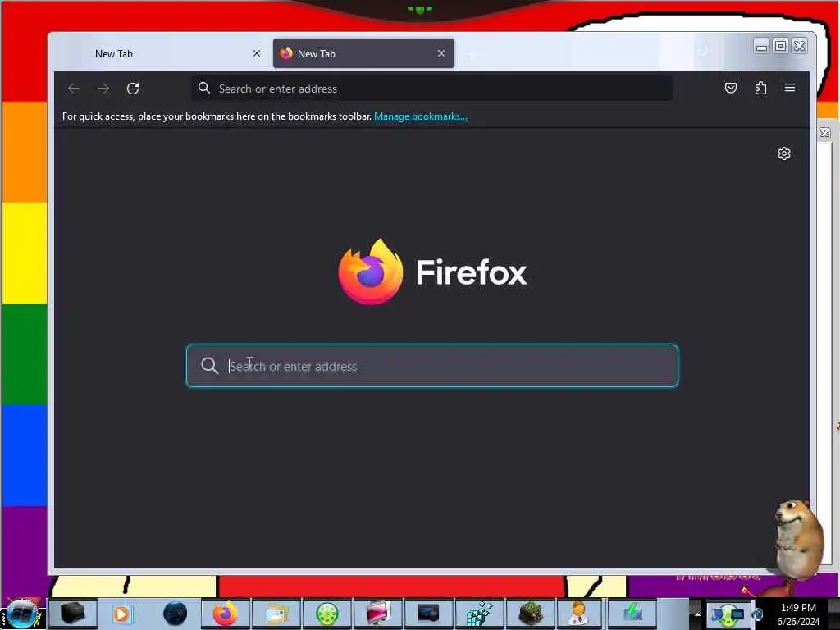Show hidden system tray icons

click(697, 614)
